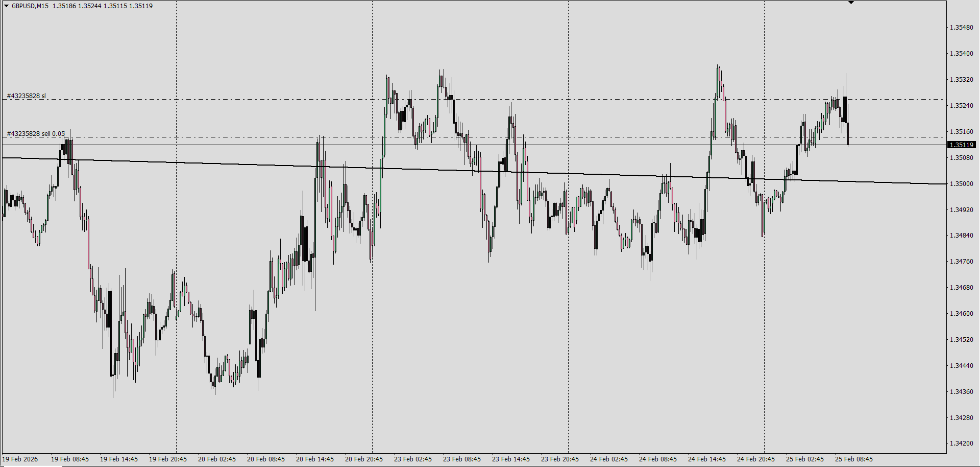Click the 1.35400 price axis label
980x467 pixels.
tap(961, 54)
